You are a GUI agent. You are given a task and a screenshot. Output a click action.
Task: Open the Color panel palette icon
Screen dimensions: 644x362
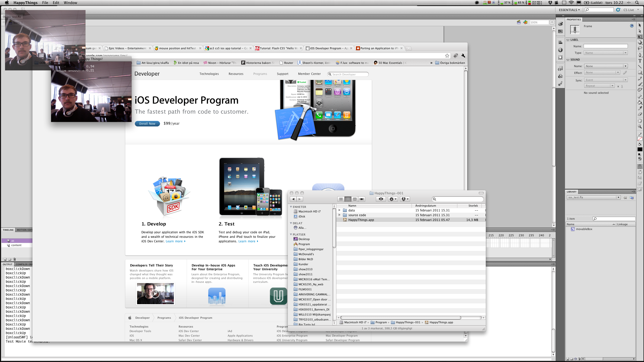pos(560,24)
